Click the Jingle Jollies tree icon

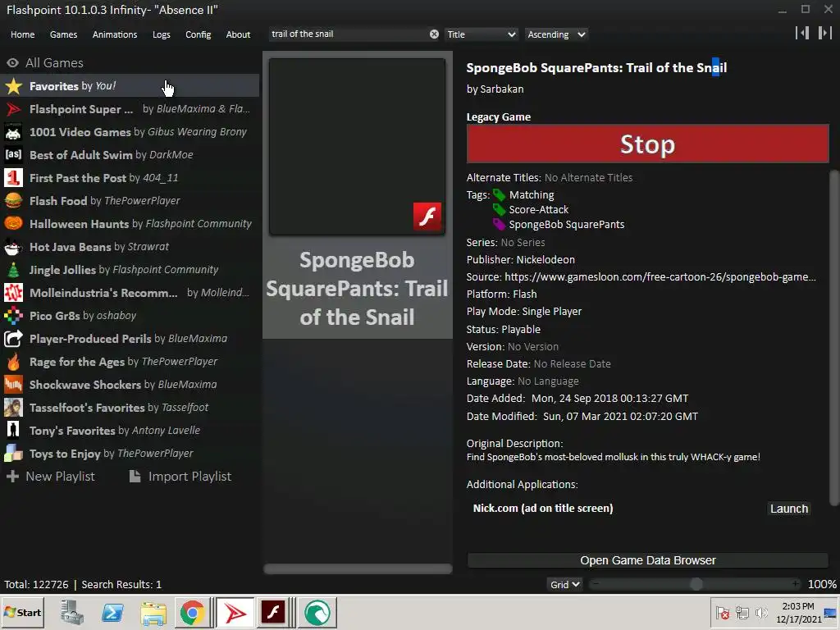coord(13,269)
